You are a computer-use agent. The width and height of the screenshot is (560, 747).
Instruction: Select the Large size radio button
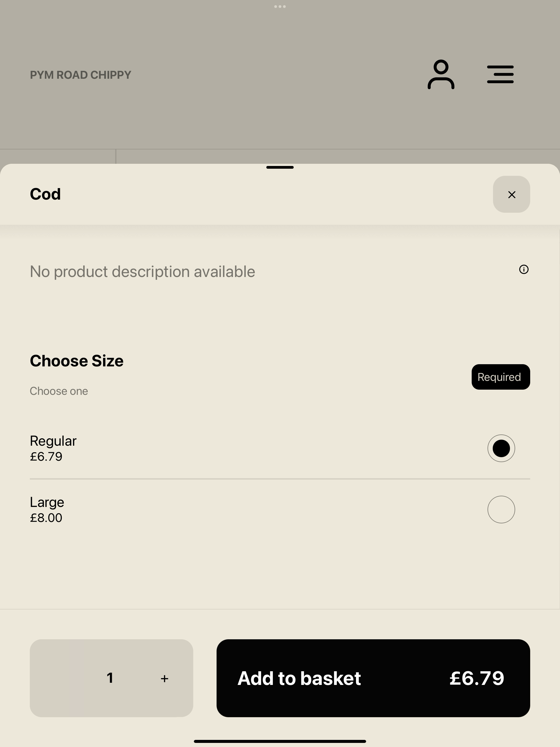click(501, 509)
